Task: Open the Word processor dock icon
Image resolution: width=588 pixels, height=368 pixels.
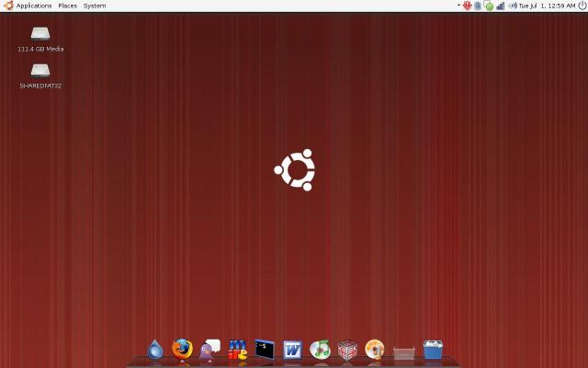Action: (x=292, y=350)
